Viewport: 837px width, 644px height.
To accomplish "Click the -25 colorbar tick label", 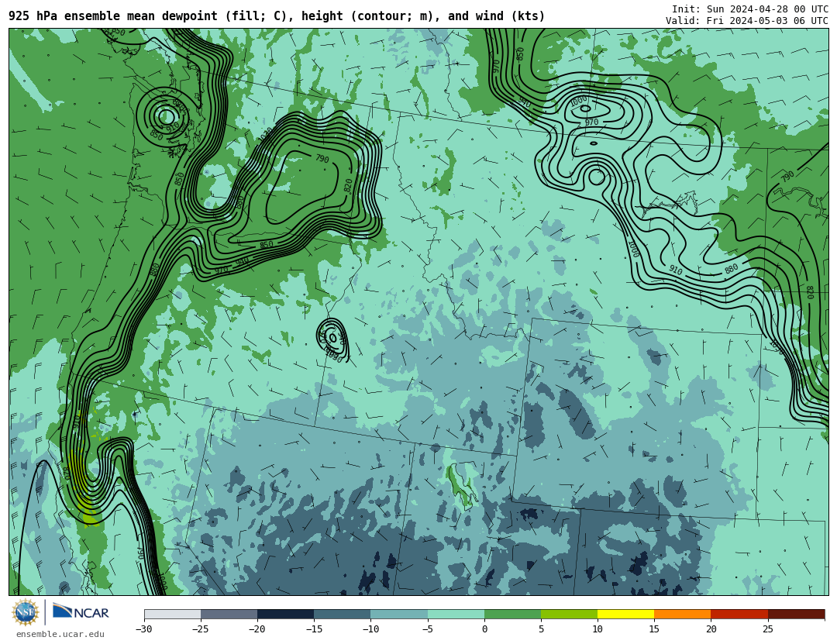I will pyautogui.click(x=200, y=629).
